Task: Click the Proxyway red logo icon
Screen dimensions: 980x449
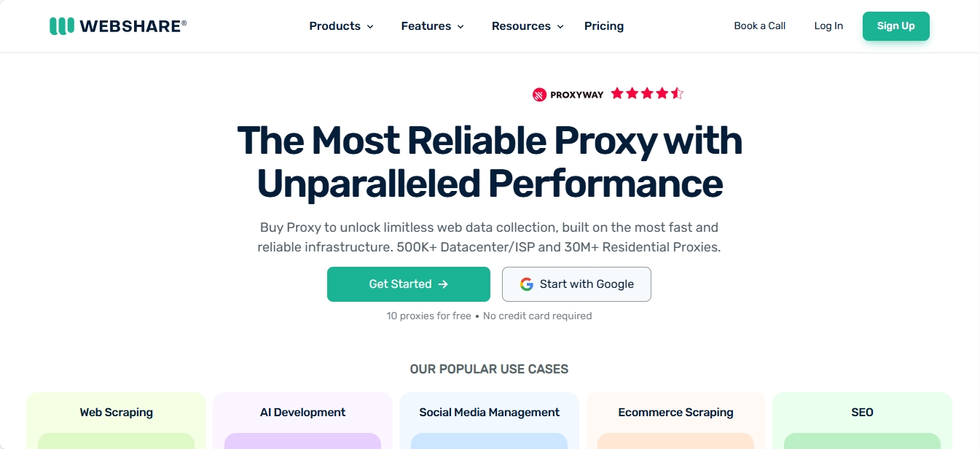Action: click(539, 94)
